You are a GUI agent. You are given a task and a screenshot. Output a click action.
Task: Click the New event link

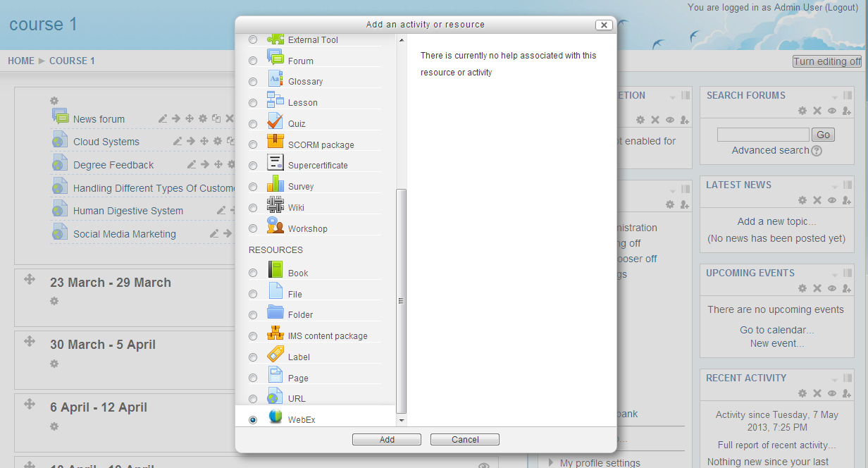(x=777, y=344)
